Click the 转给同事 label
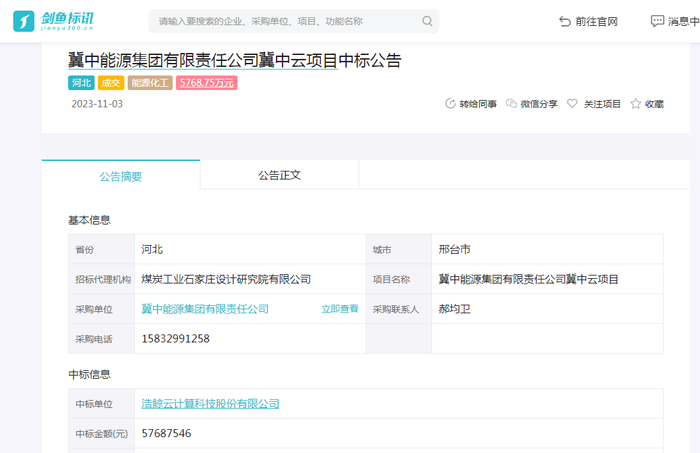Image resolution: width=700 pixels, height=453 pixels. (x=478, y=104)
